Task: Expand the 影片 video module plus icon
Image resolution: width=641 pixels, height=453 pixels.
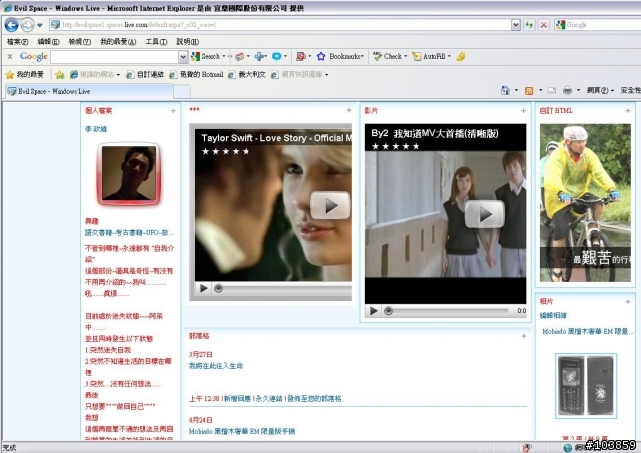Action: pos(523,111)
